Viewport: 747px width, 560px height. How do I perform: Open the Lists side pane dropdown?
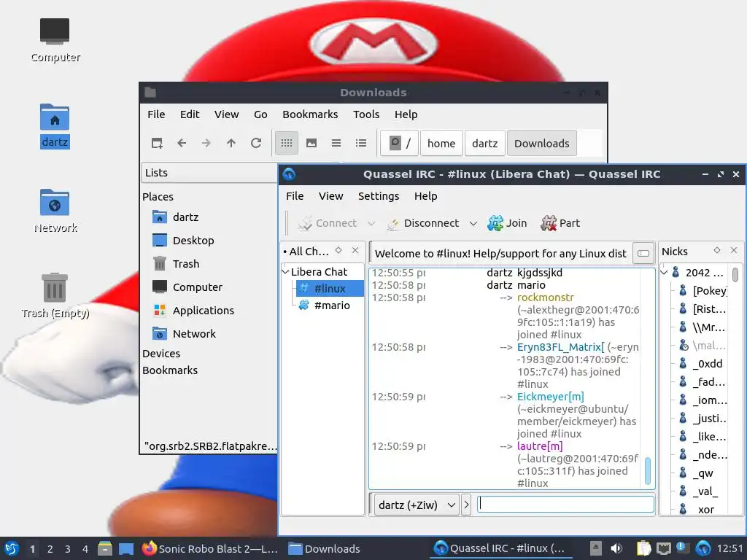[209, 172]
